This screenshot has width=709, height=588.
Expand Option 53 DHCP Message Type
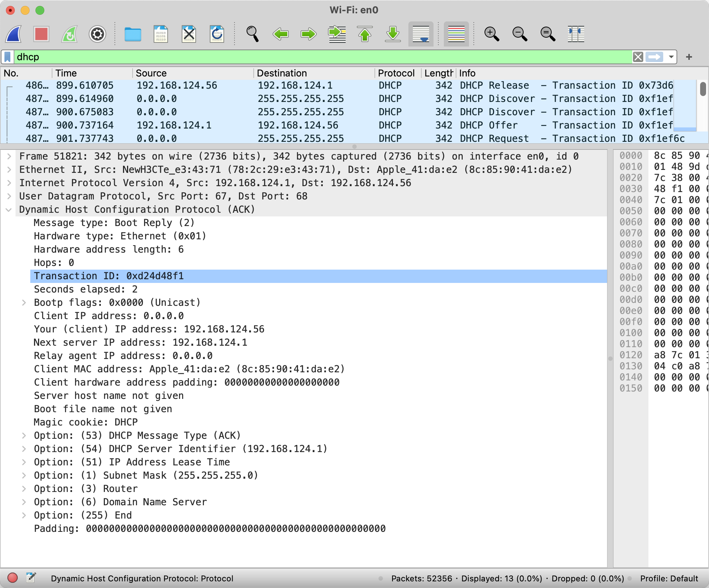(24, 435)
